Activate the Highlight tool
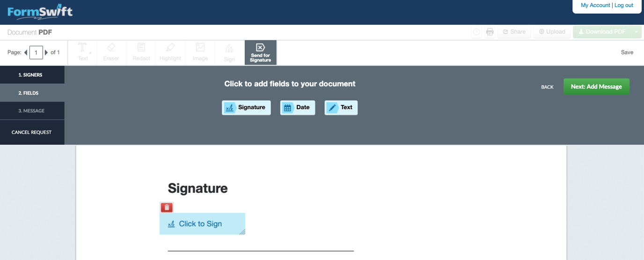The width and height of the screenshot is (644, 260). 170,52
